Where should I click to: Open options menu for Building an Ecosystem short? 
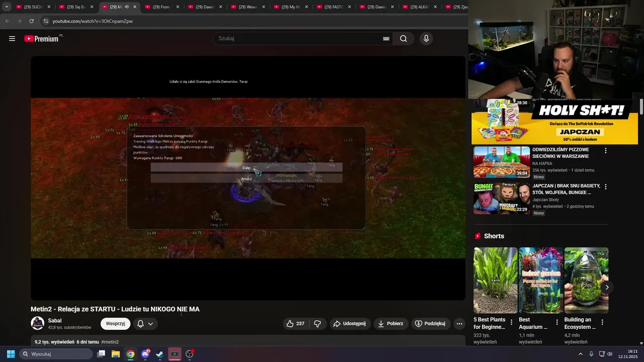click(x=602, y=322)
